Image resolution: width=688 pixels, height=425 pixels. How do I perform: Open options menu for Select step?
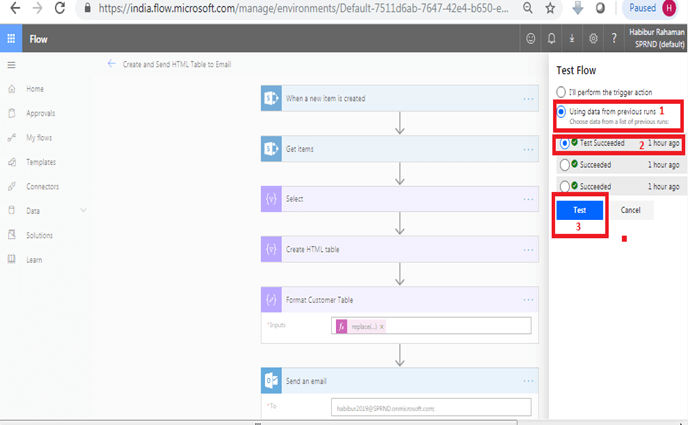tap(528, 199)
